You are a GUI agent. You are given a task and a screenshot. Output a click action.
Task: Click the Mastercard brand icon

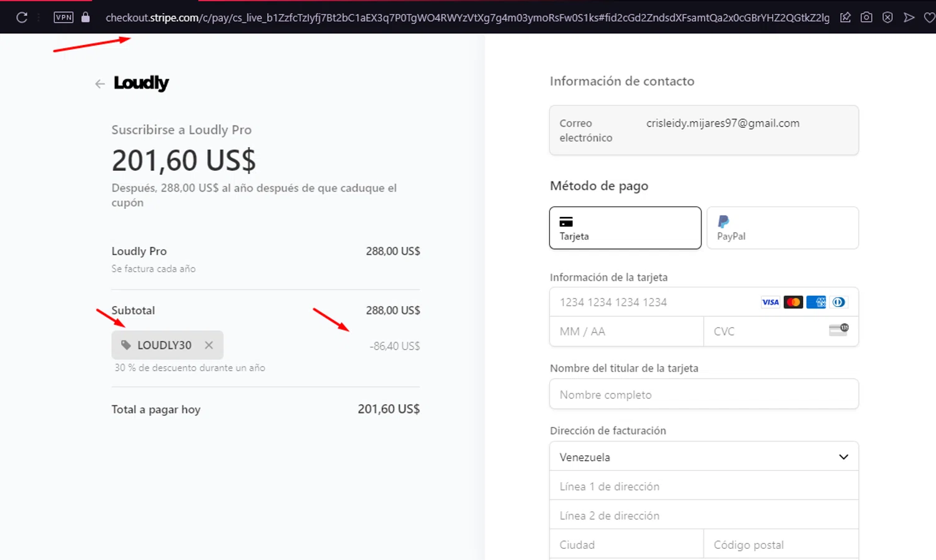click(x=793, y=302)
